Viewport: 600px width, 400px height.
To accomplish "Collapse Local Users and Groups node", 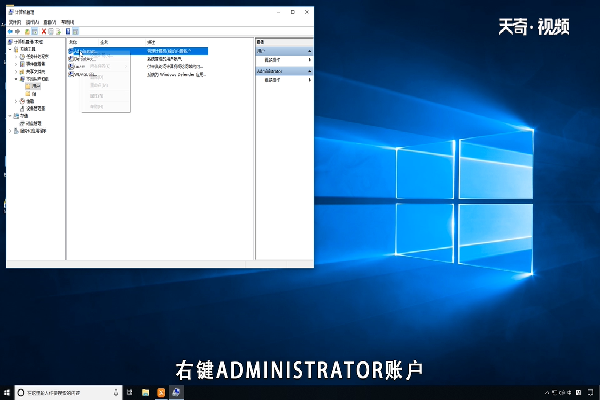I will pos(16,79).
